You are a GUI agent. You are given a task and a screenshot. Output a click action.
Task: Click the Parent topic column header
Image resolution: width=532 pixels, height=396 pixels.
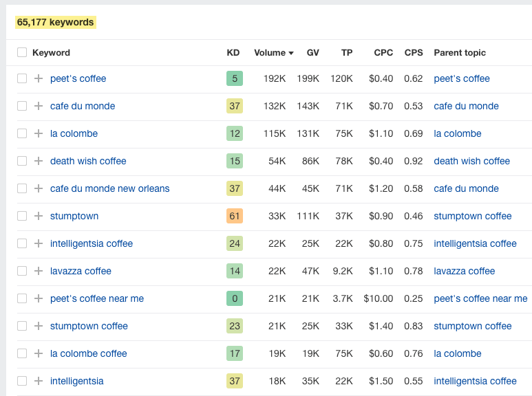point(460,52)
